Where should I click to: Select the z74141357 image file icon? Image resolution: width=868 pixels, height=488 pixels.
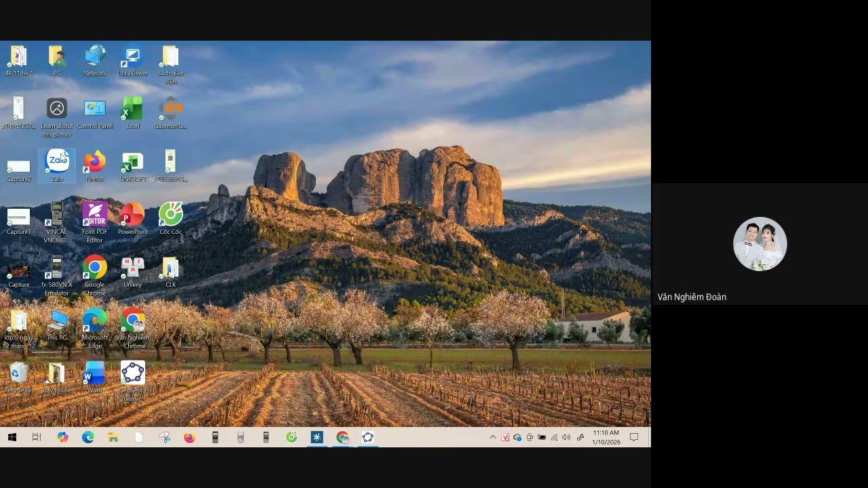19,113
